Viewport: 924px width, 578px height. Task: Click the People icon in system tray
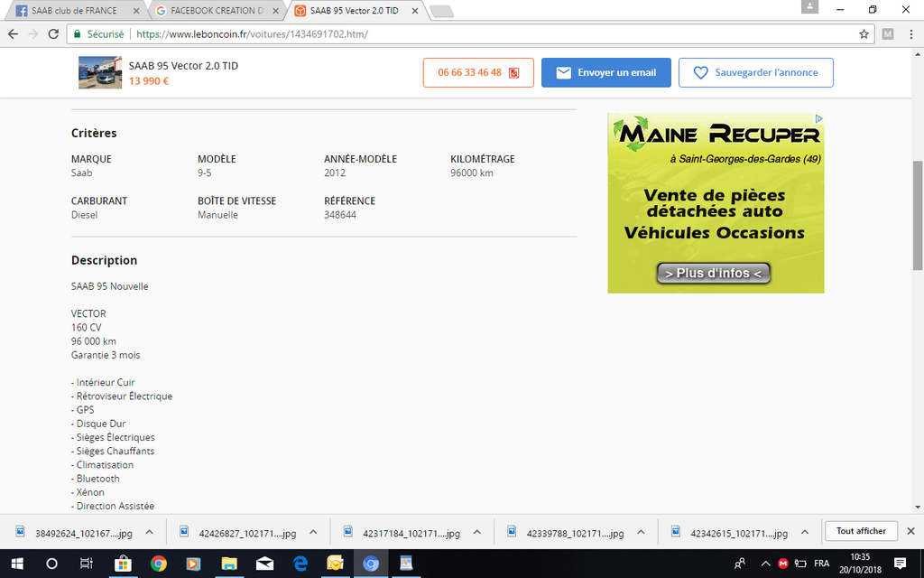(740, 564)
